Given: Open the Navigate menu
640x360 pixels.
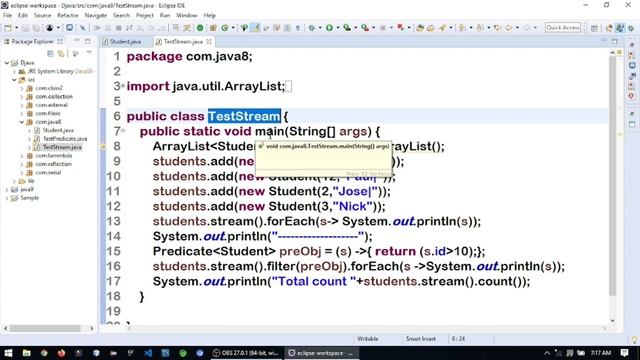Looking at the screenshot, I should click(96, 16).
